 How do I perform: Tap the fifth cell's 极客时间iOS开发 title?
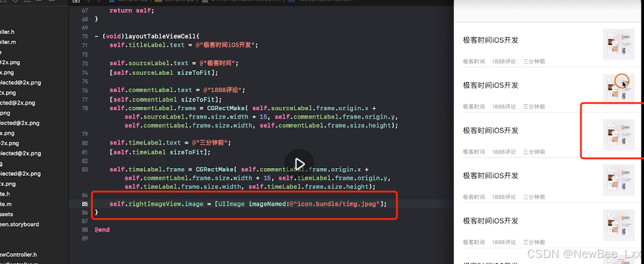click(490, 221)
